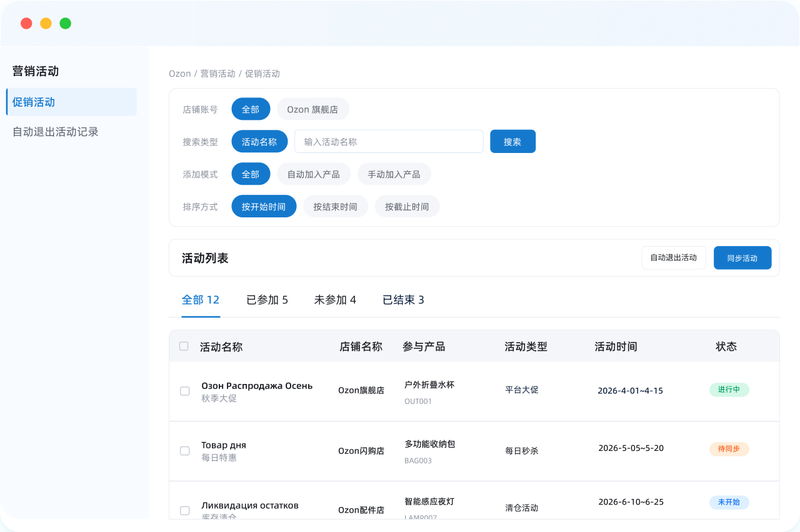The width and height of the screenshot is (800, 532).
Task: Switch to the 未参加 4 tab
Action: coord(335,300)
